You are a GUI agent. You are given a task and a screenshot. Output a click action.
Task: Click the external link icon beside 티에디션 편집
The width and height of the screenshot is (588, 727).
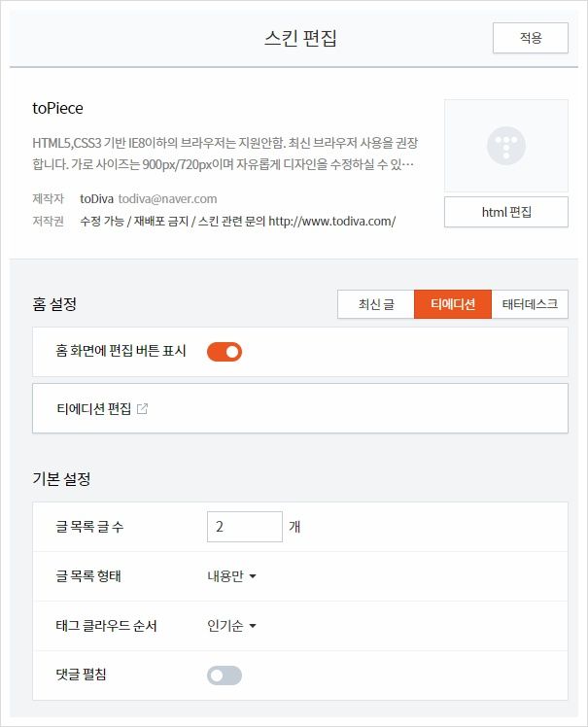click(x=142, y=408)
